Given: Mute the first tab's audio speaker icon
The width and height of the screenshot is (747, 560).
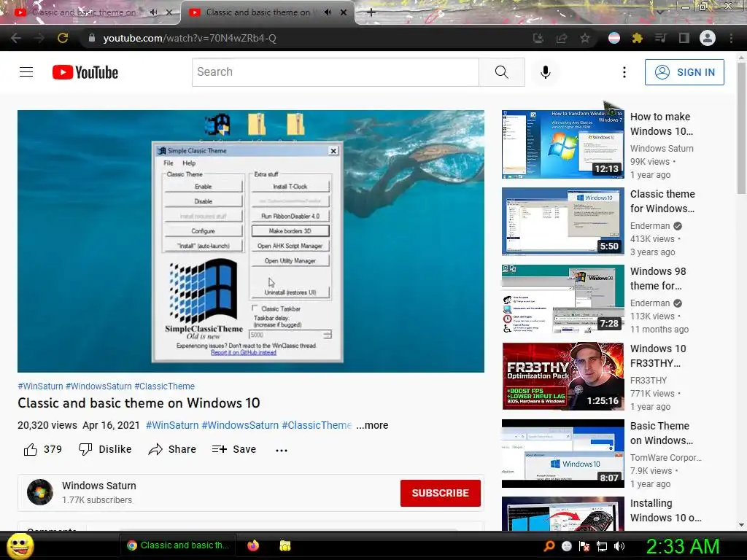Looking at the screenshot, I should click(153, 12).
